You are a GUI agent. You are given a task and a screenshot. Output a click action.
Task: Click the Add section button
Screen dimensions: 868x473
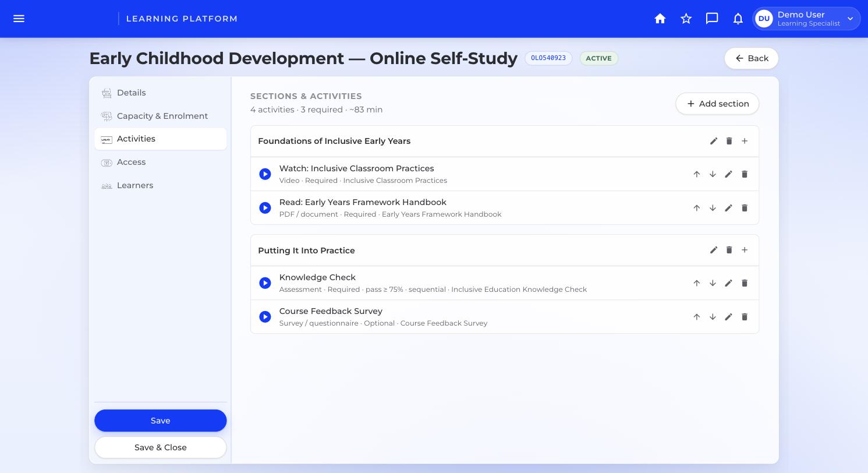(x=717, y=104)
